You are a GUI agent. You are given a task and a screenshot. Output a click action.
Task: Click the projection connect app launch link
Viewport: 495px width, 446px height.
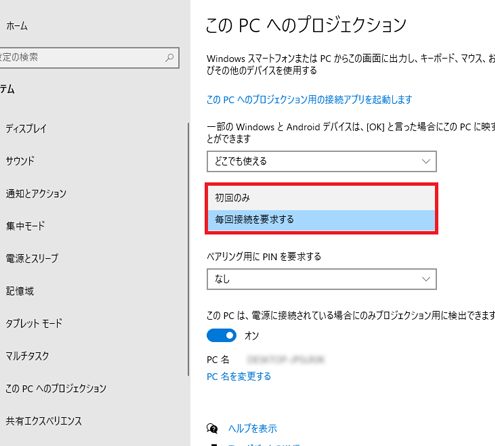point(309,99)
